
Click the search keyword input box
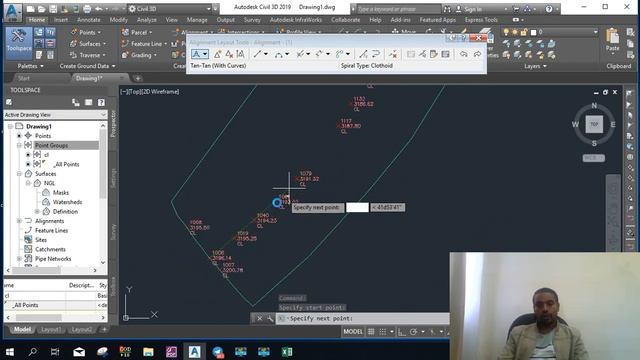[398, 9]
